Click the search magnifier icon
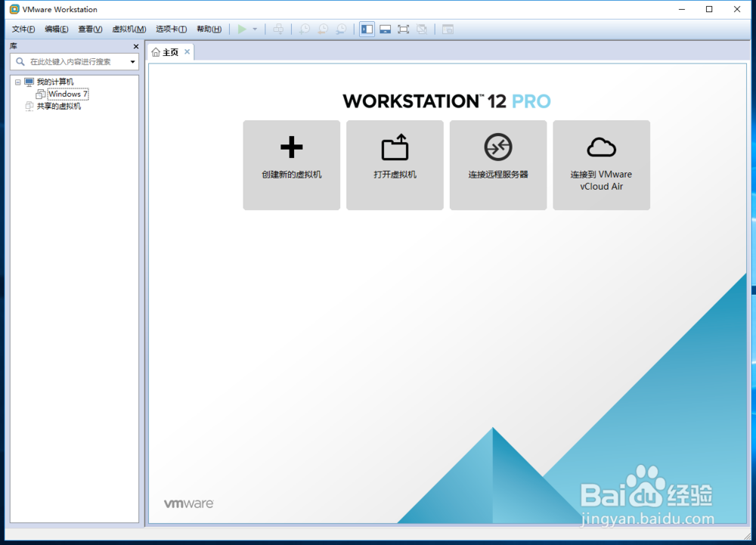The width and height of the screenshot is (756, 545). 20,62
